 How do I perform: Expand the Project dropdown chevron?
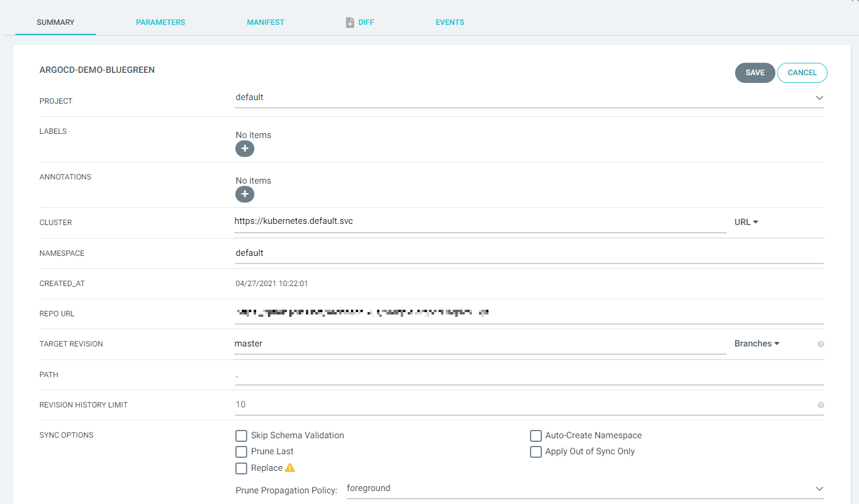coord(819,98)
